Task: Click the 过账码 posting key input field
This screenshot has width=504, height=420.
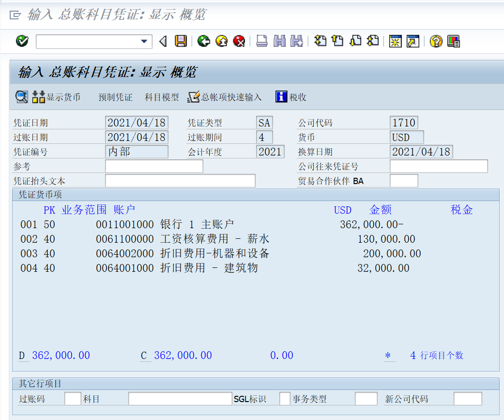Action: [x=73, y=399]
